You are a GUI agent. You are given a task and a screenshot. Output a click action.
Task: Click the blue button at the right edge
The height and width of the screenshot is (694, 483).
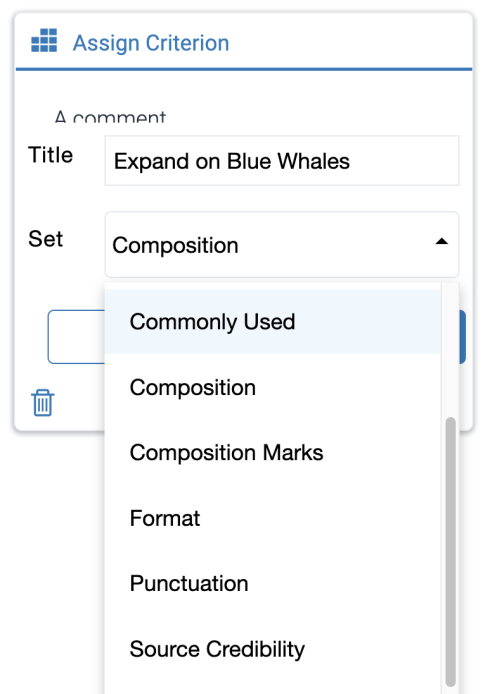(462, 337)
